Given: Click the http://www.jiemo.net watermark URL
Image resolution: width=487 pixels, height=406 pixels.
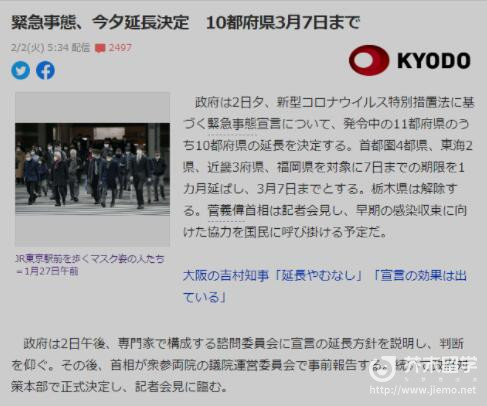Looking at the screenshot, I should [x=423, y=390].
